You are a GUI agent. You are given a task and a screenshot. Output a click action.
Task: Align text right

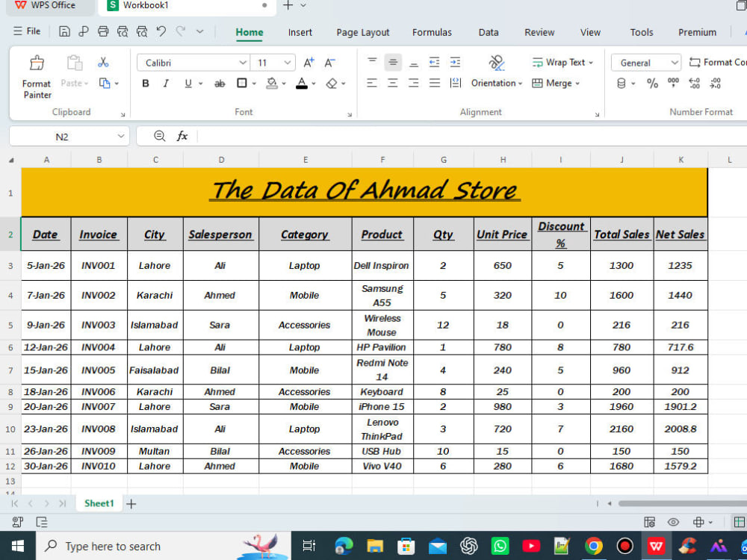(414, 84)
